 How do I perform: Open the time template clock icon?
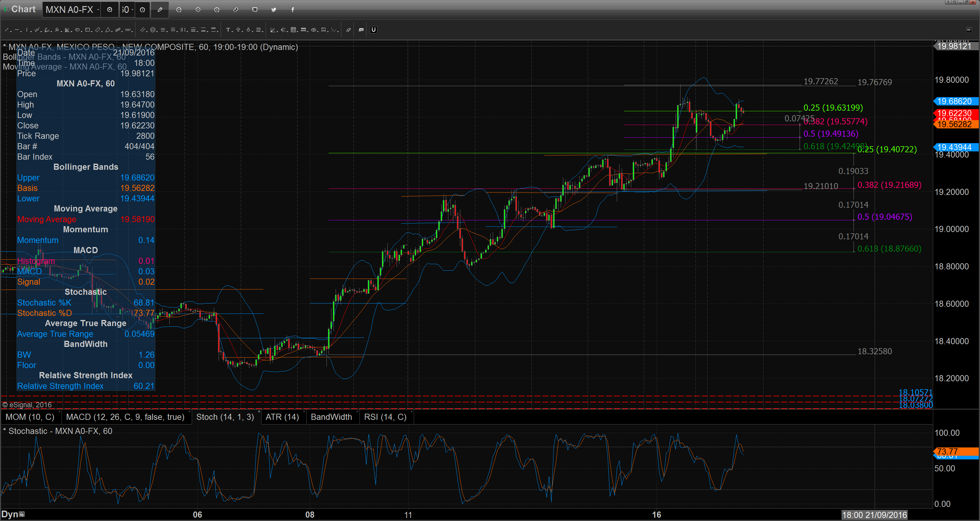click(x=142, y=10)
